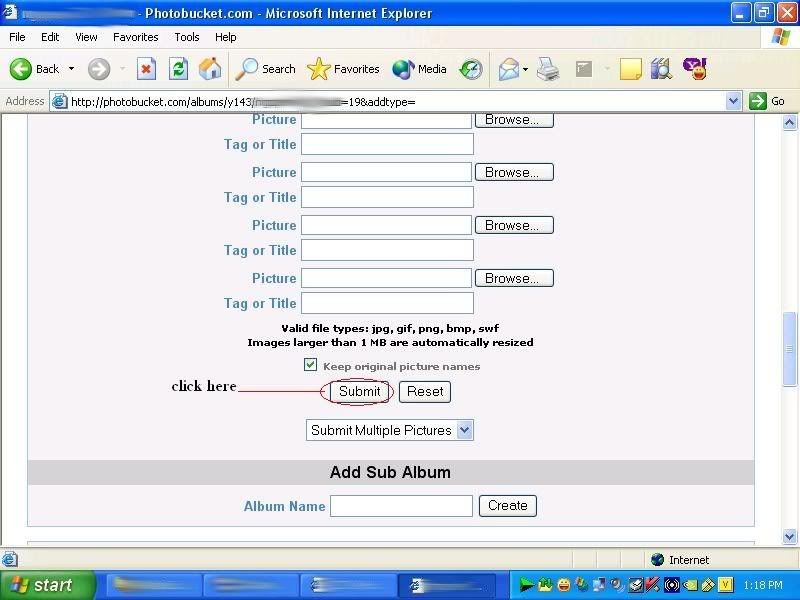Open the wireless signal tray icon
The image size is (800, 600).
click(671, 585)
